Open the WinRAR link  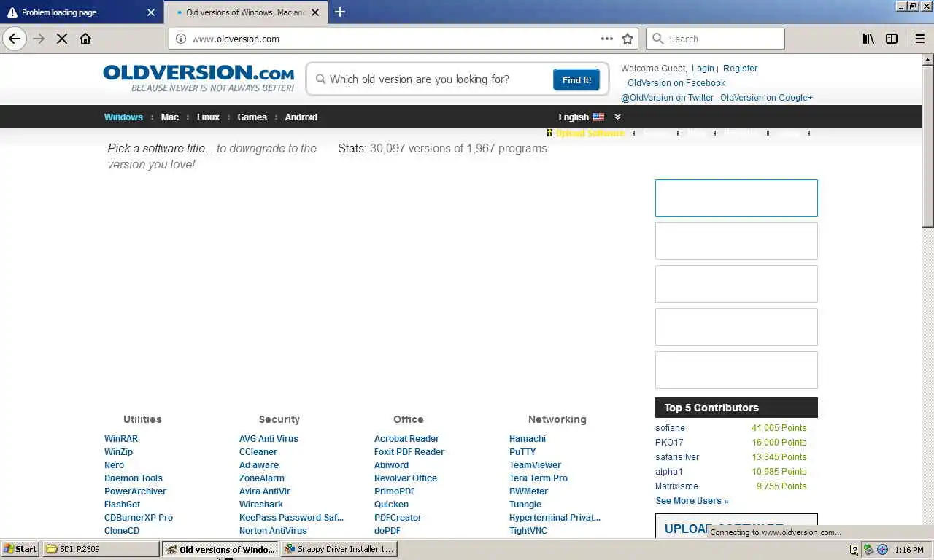121,438
